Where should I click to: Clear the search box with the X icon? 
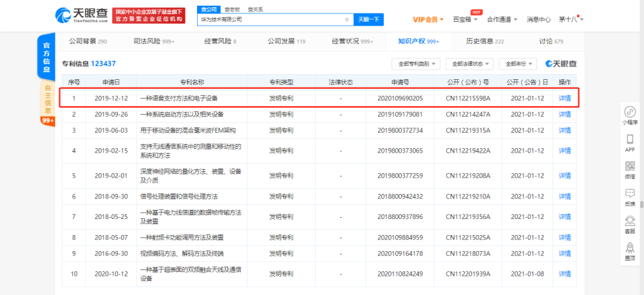346,19
